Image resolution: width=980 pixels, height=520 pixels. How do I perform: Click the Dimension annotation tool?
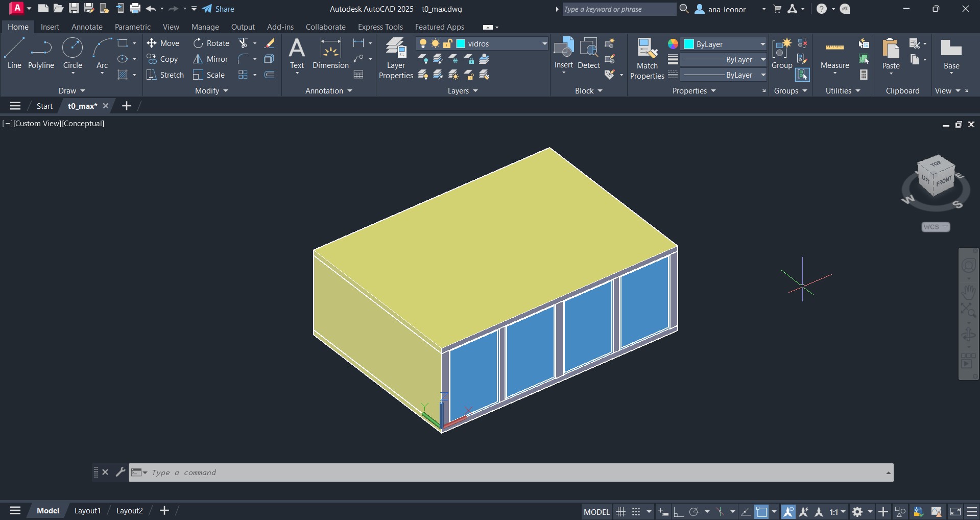(x=330, y=53)
